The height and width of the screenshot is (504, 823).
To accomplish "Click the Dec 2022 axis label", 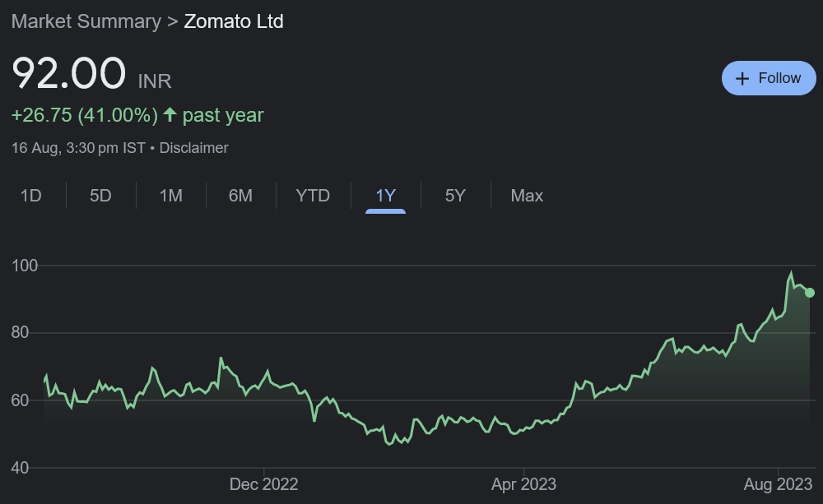I will pos(263,483).
